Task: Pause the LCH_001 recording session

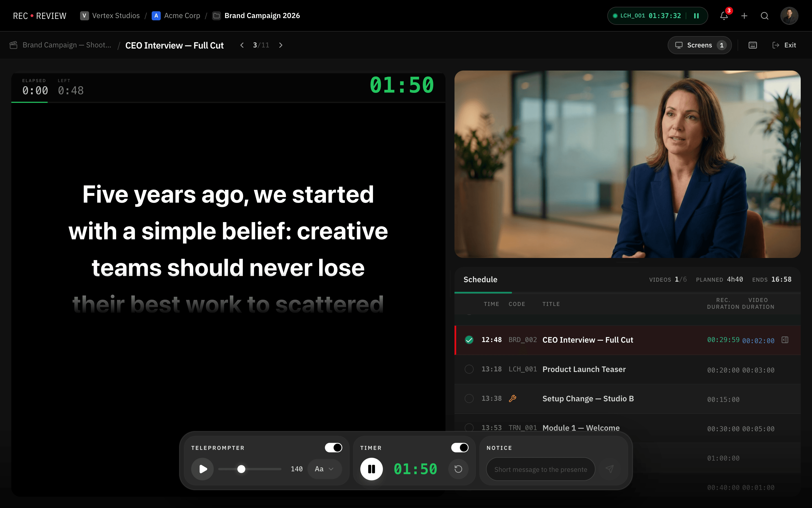Action: (696, 16)
